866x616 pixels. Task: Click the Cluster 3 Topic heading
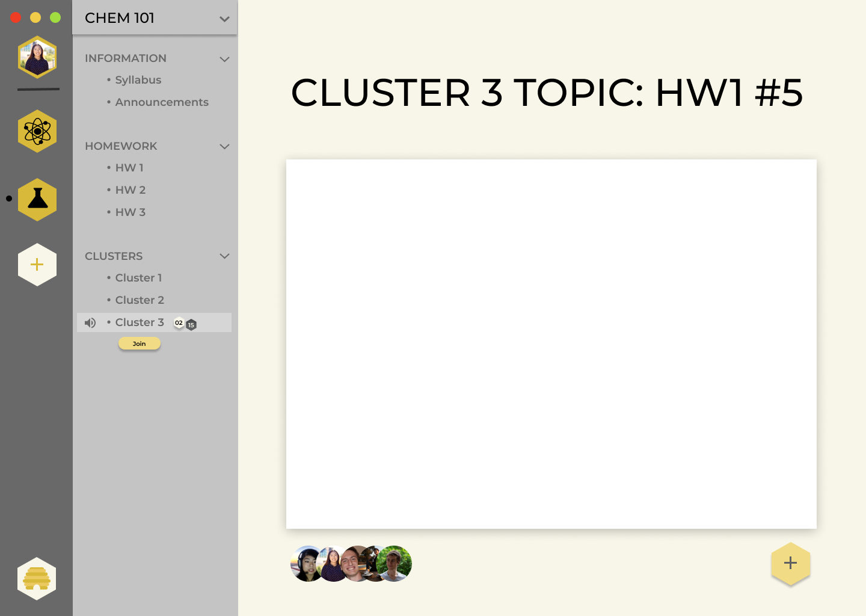tap(547, 93)
